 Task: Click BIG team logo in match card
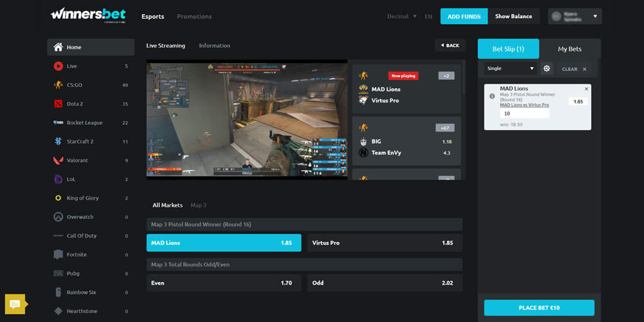click(x=363, y=141)
